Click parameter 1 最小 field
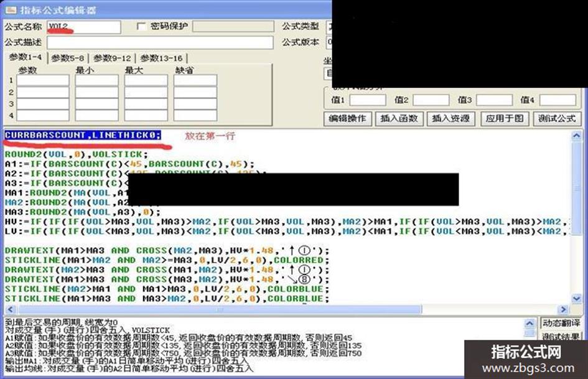The width and height of the screenshot is (588, 379). click(96, 80)
